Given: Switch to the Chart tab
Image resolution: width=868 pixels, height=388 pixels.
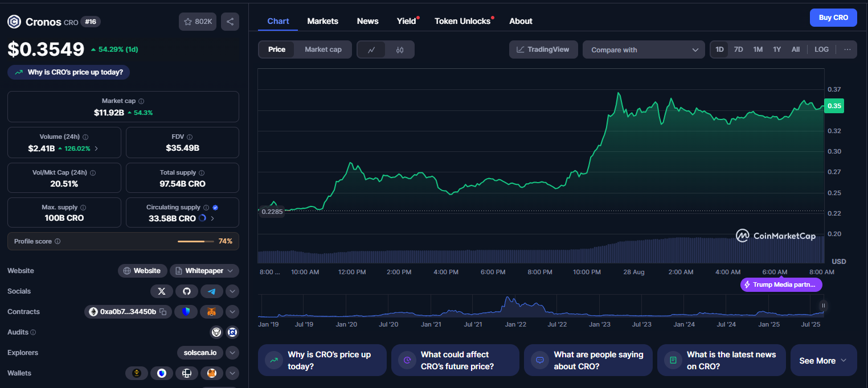Looking at the screenshot, I should coord(279,21).
